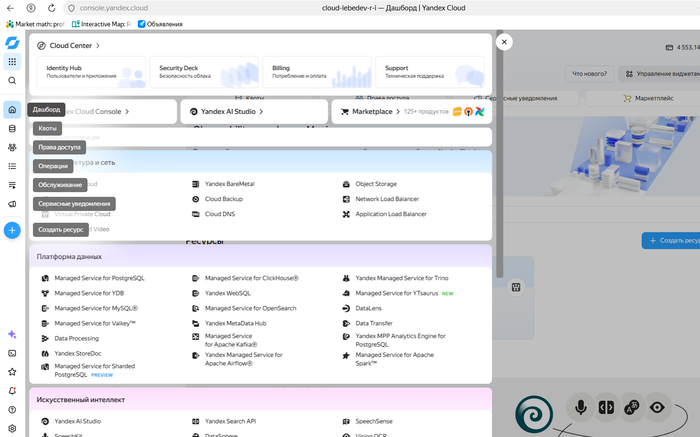Expand the Cloud Center chevron
The width and height of the screenshot is (700, 437).
(98, 46)
